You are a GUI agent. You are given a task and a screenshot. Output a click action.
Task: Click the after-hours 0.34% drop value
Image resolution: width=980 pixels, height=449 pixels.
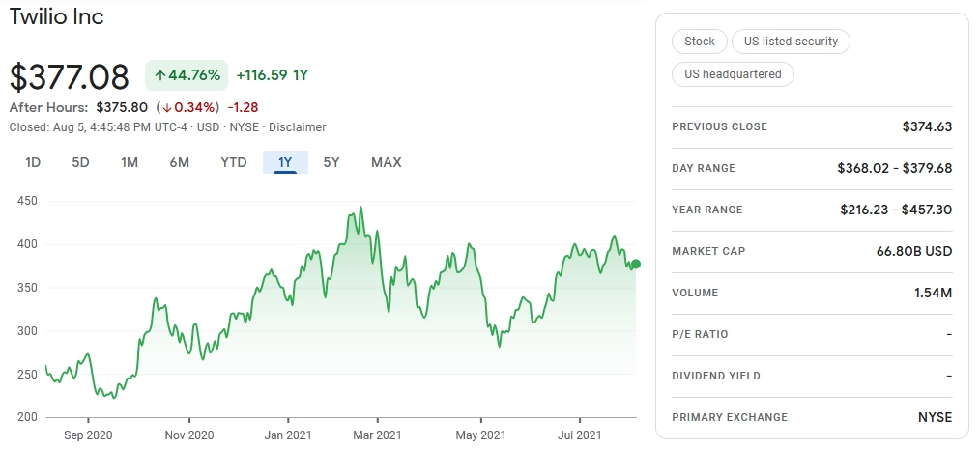coord(187,107)
